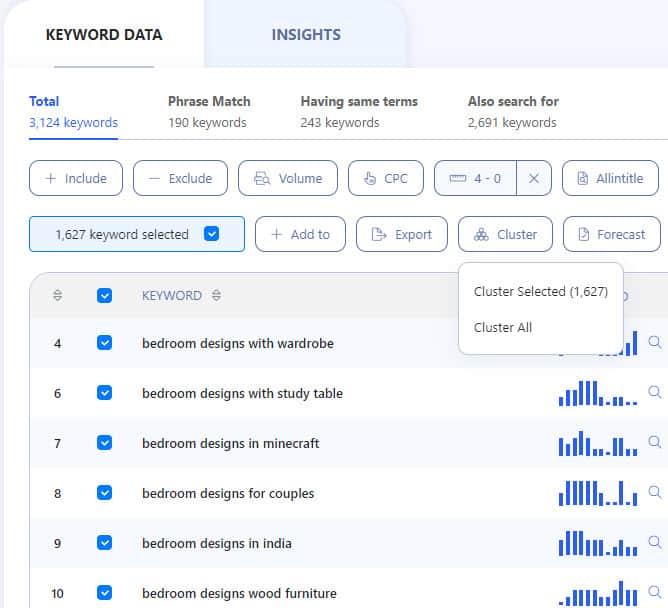The width and height of the screenshot is (668, 608).
Task: Switch to the KEYWORD DATA tab
Action: pos(104,35)
